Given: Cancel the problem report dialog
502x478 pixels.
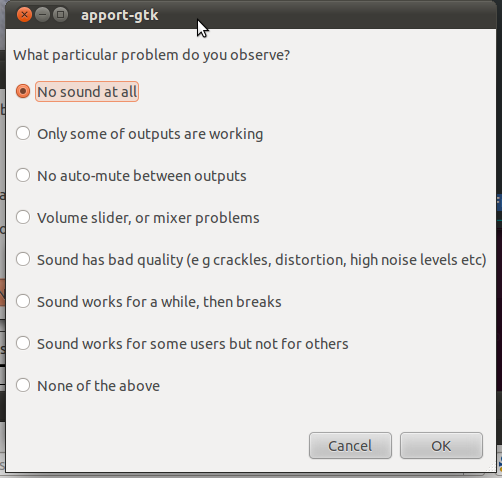Looking at the screenshot, I should coord(350,446).
